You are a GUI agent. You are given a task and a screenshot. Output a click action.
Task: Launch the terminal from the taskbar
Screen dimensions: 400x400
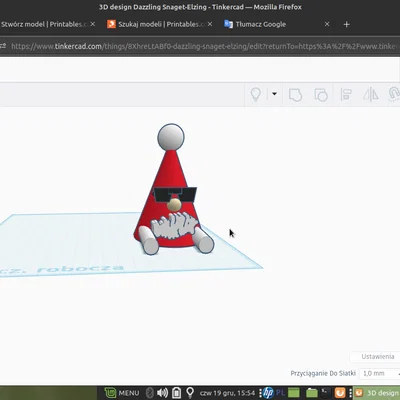326,393
